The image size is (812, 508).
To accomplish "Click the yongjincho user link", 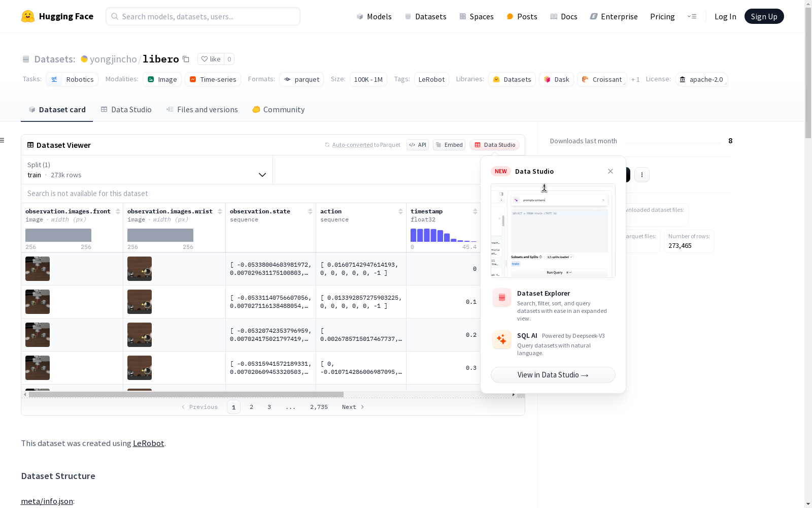I will 113,59.
